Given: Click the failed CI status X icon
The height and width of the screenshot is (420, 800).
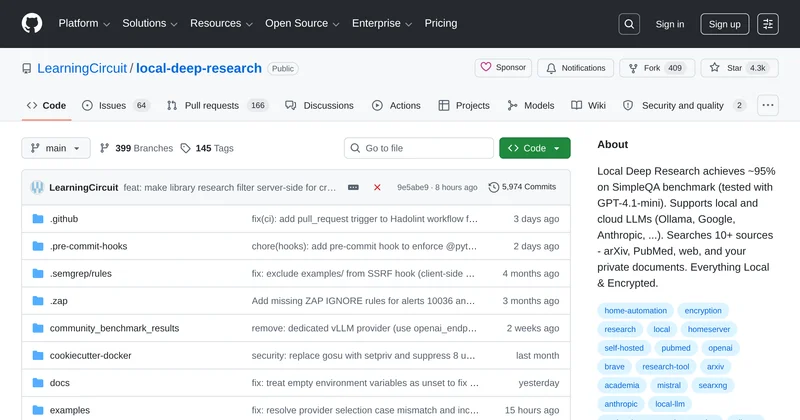Looking at the screenshot, I should tap(377, 187).
